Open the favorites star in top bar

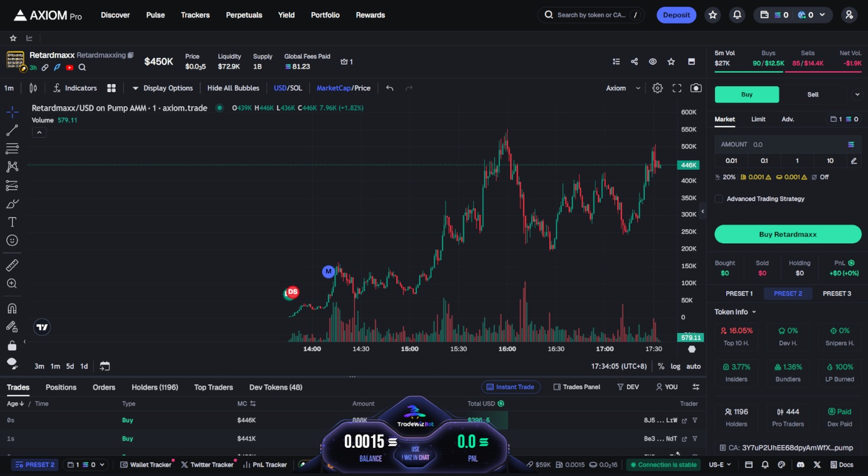(x=713, y=15)
